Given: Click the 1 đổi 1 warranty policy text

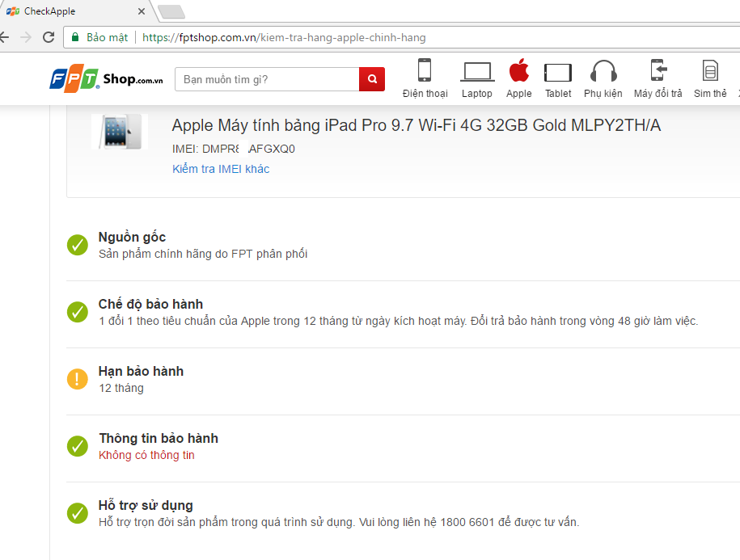Looking at the screenshot, I should 399,321.
